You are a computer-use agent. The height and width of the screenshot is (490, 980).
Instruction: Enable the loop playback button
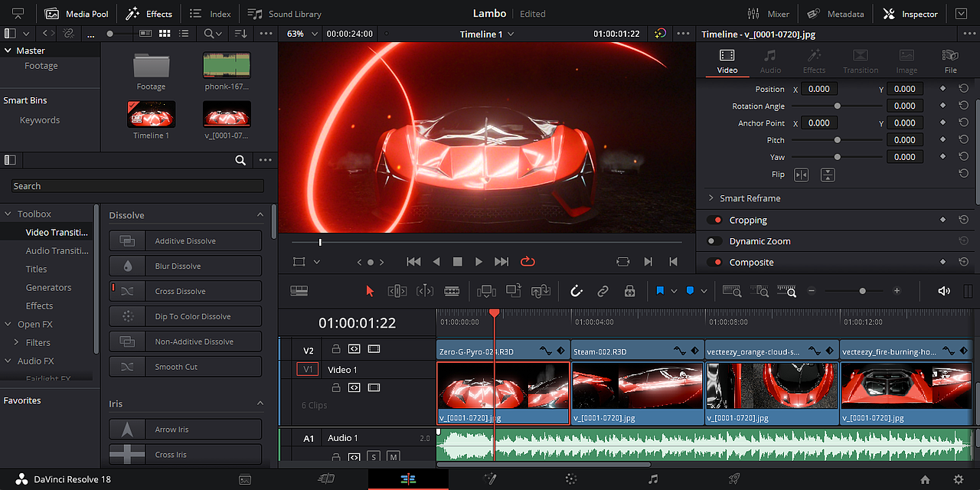pyautogui.click(x=528, y=262)
